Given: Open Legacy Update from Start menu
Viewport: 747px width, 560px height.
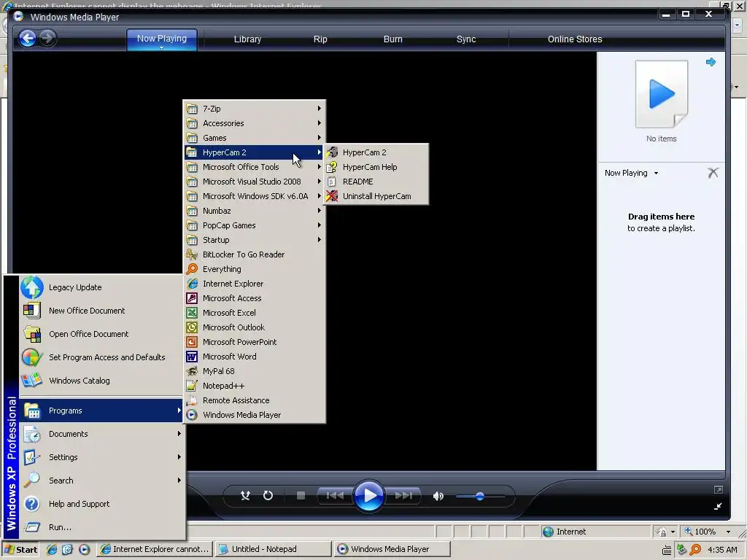Looking at the screenshot, I should (x=101, y=287).
